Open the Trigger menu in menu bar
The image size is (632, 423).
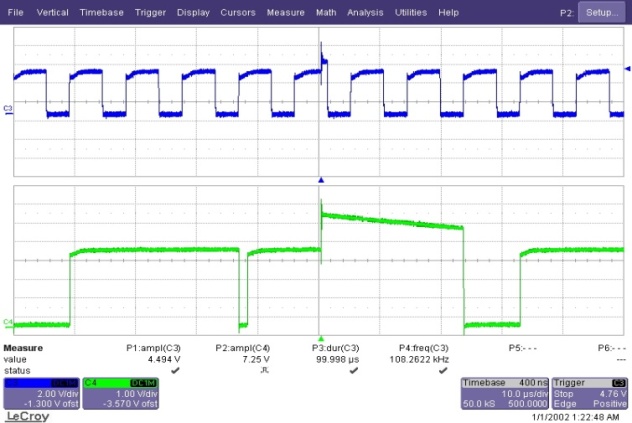(151, 12)
